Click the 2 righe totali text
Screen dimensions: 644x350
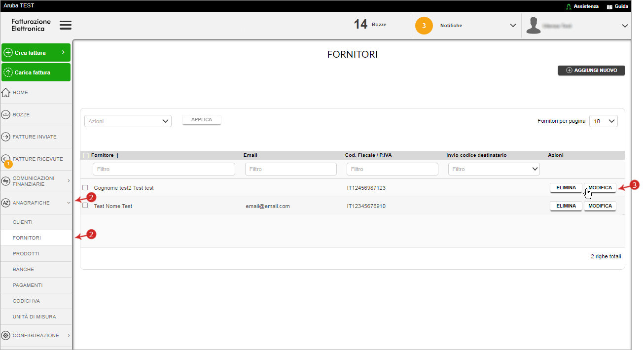click(606, 257)
